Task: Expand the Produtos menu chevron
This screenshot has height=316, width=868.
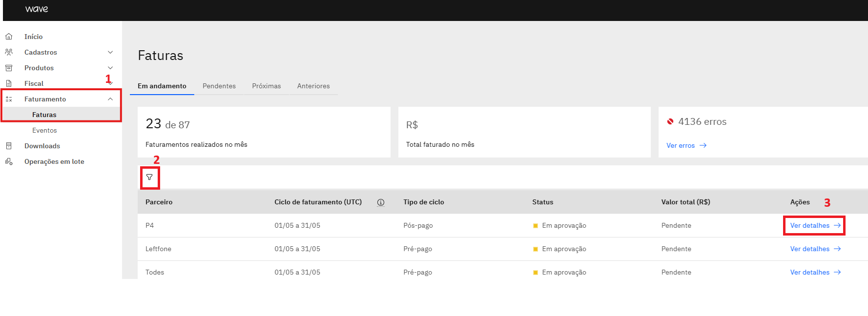Action: click(x=110, y=68)
